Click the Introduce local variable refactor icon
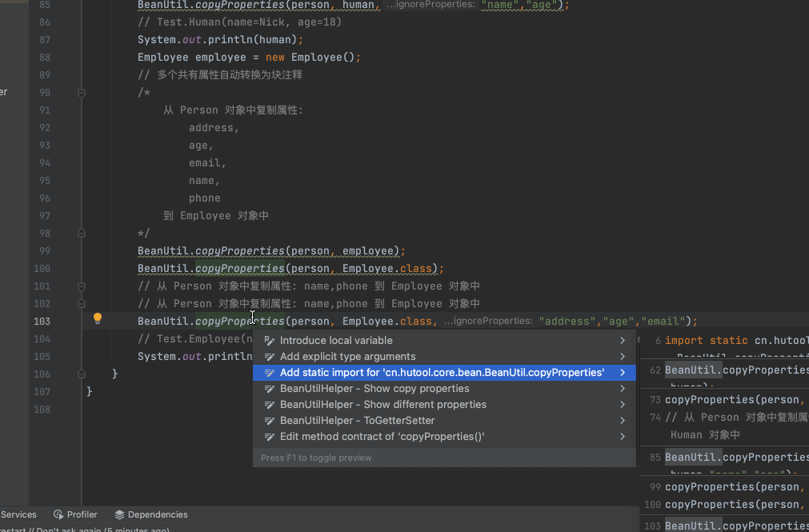Viewport: 809px width, 532px height. coord(270,341)
